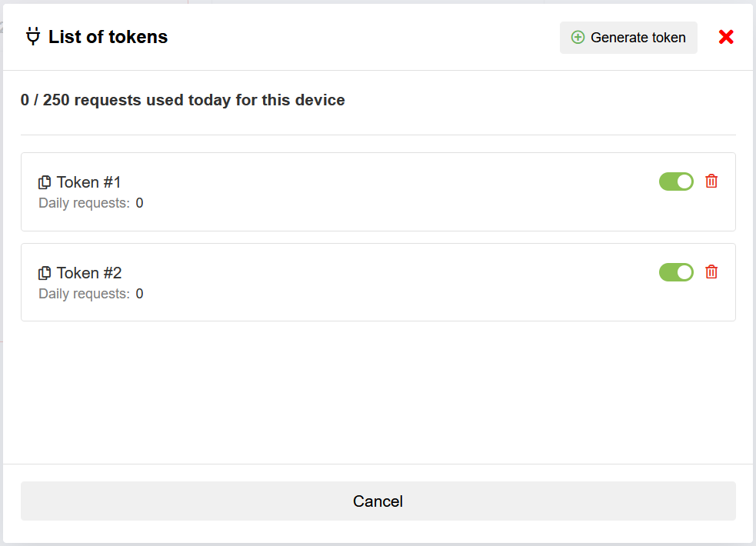
Task: Copy Token #1 using its clipboard icon
Action: tap(45, 182)
